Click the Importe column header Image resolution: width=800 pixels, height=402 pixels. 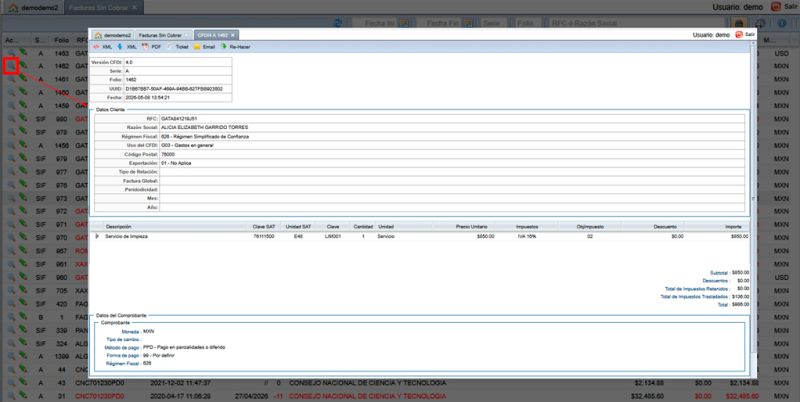click(734, 227)
